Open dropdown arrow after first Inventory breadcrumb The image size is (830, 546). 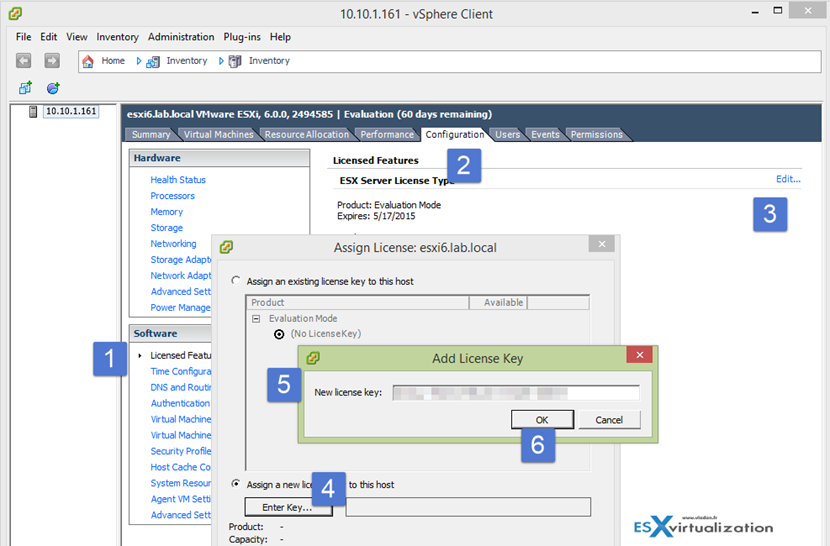tap(221, 61)
